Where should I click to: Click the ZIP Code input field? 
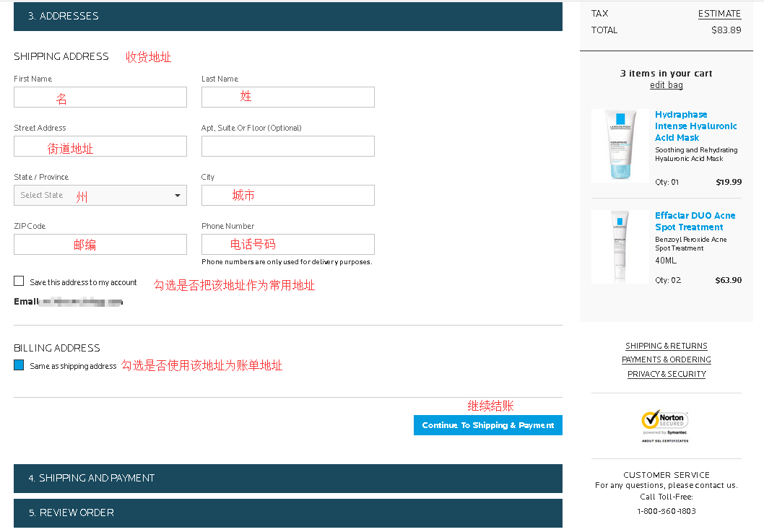click(x=100, y=245)
